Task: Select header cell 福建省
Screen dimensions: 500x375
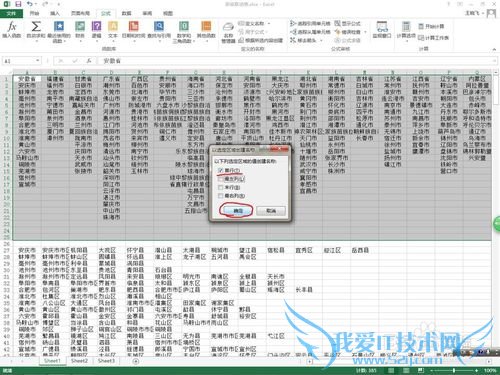Action: point(55,79)
